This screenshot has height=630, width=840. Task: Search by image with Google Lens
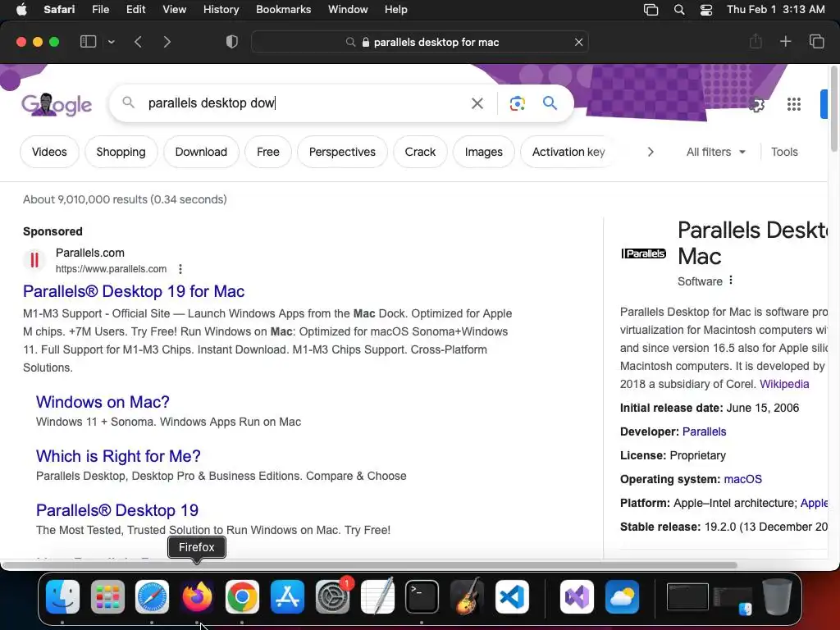click(517, 103)
